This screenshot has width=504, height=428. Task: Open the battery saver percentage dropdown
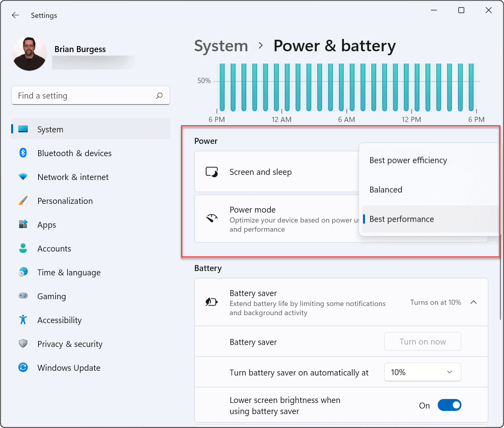pos(423,372)
